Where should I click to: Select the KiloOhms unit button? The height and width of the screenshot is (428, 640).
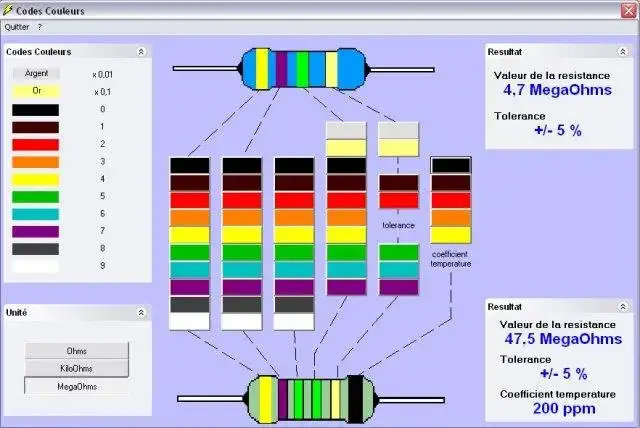pos(77,368)
